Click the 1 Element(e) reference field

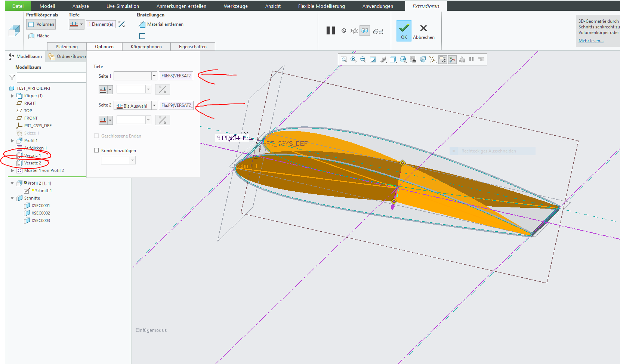click(101, 24)
